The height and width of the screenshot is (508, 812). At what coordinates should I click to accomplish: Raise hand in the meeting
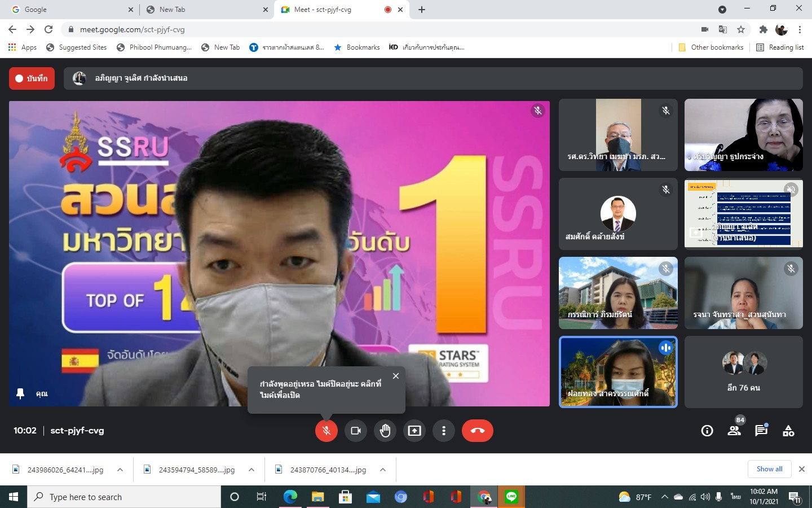point(385,431)
